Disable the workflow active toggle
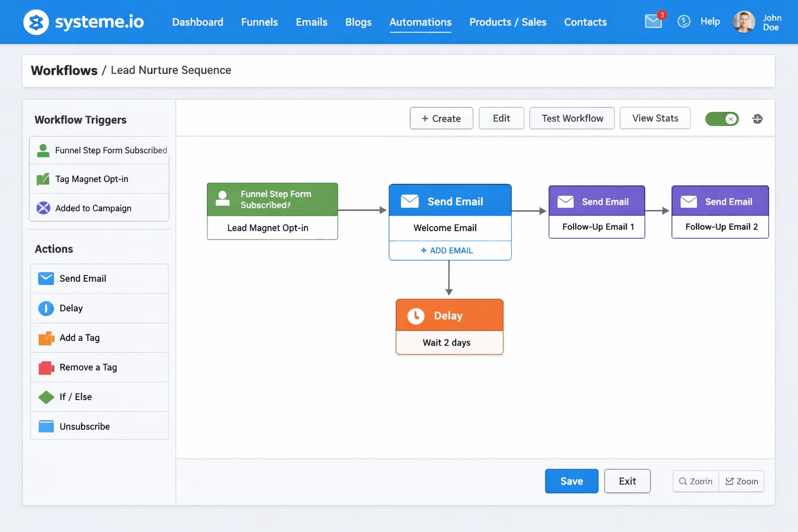This screenshot has width=798, height=532. coord(721,119)
